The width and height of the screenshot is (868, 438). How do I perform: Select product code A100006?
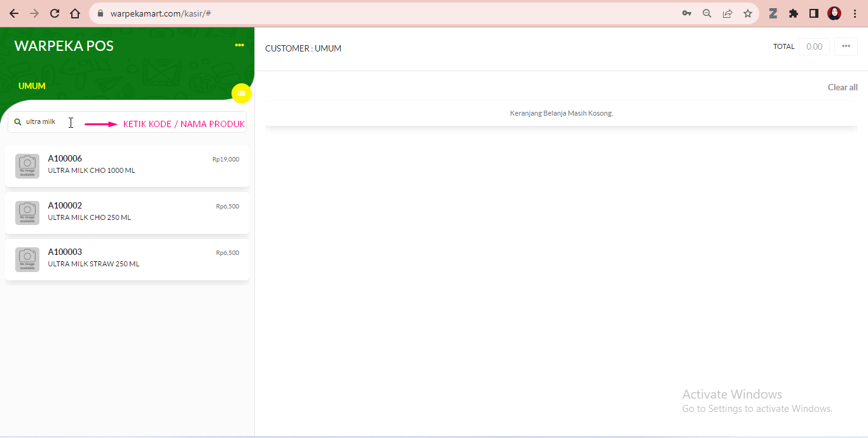pyautogui.click(x=65, y=158)
